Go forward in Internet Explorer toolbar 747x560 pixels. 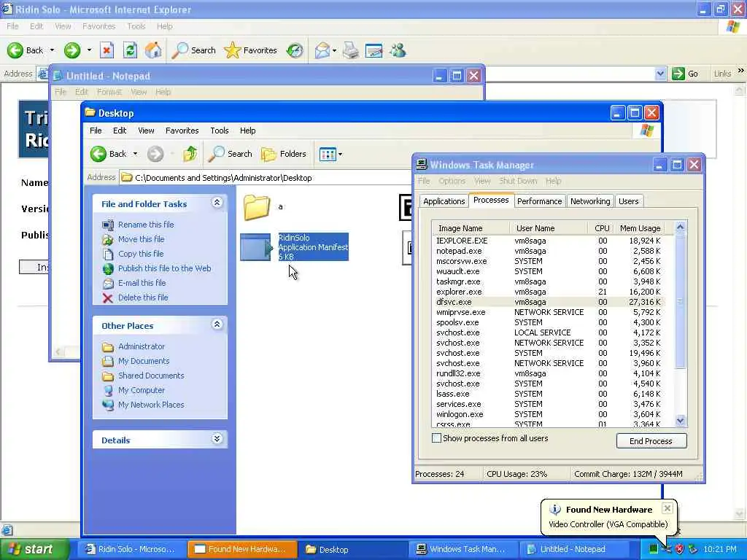72,50
